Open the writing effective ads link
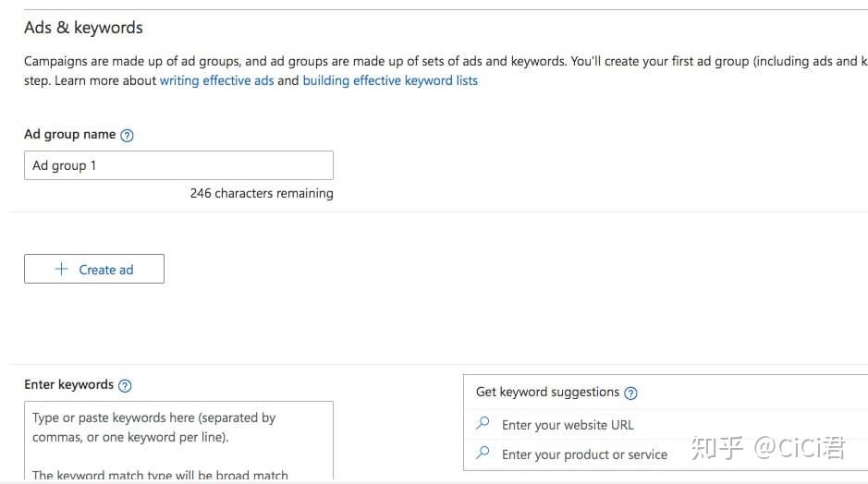The height and width of the screenshot is (484, 868). tap(216, 80)
